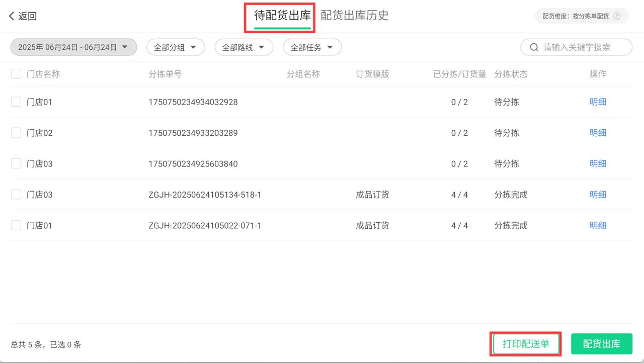Select the 门店02 row checkbox

tap(16, 133)
